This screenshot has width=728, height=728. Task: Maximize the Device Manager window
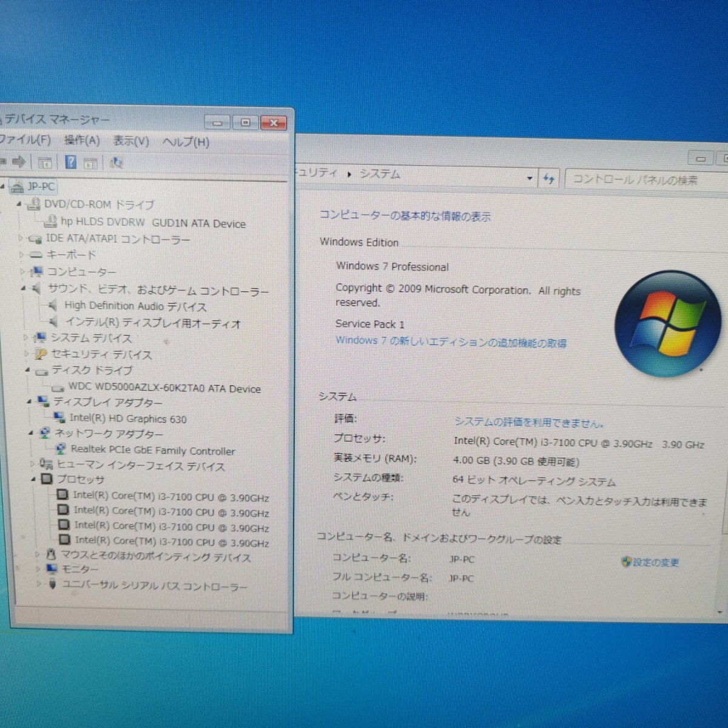click(245, 123)
